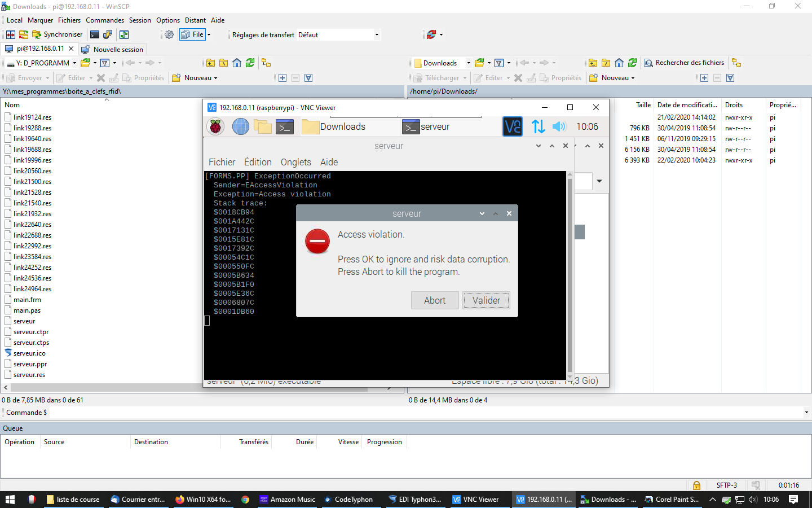Viewport: 812px width, 508px height.
Task: Open the Session menu
Action: click(140, 20)
